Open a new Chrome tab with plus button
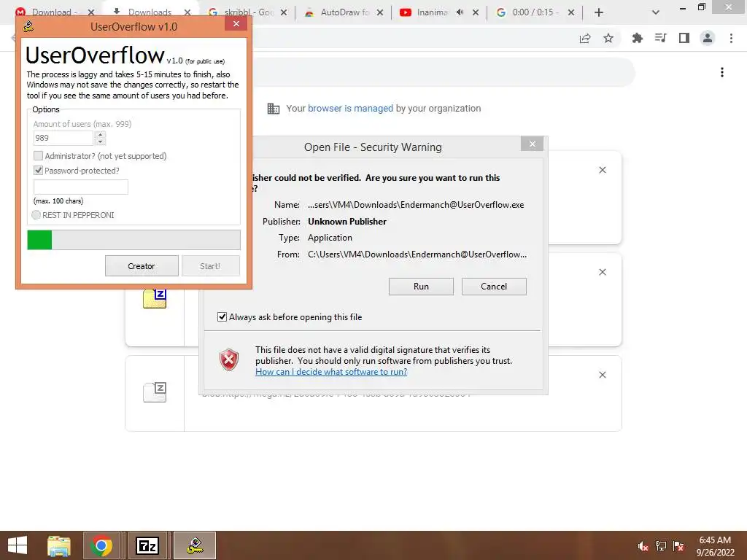 click(x=599, y=12)
